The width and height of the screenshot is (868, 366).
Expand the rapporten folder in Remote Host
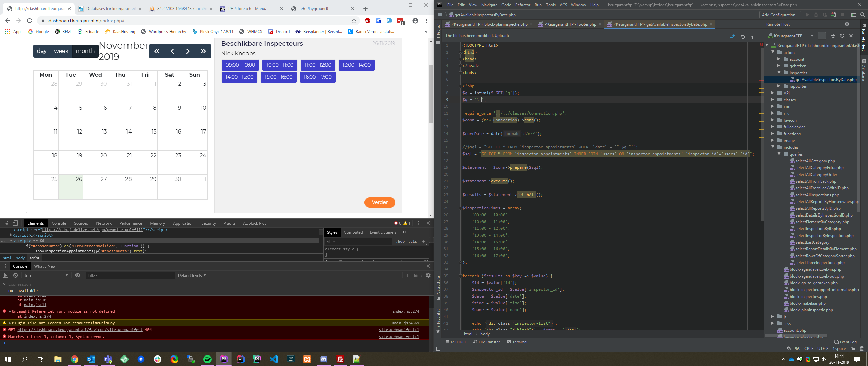779,86
